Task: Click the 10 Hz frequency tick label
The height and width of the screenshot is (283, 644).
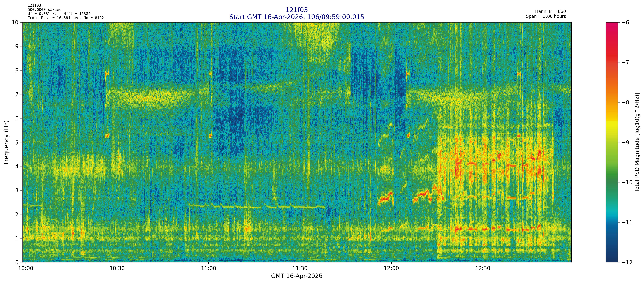Action: 15,23
